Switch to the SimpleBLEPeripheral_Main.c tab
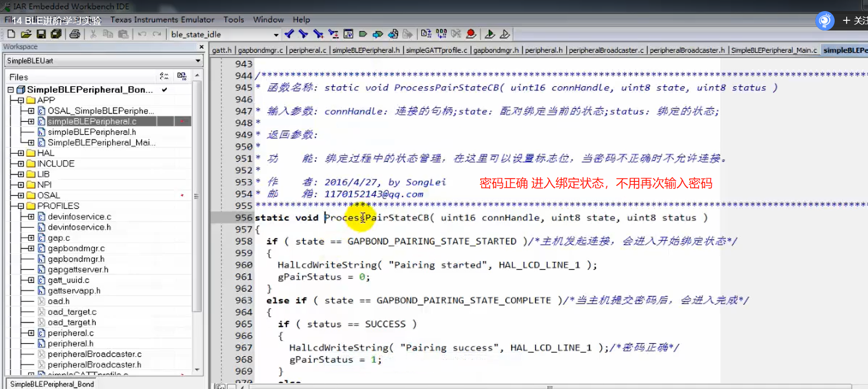This screenshot has width=868, height=389. pyautogui.click(x=774, y=50)
